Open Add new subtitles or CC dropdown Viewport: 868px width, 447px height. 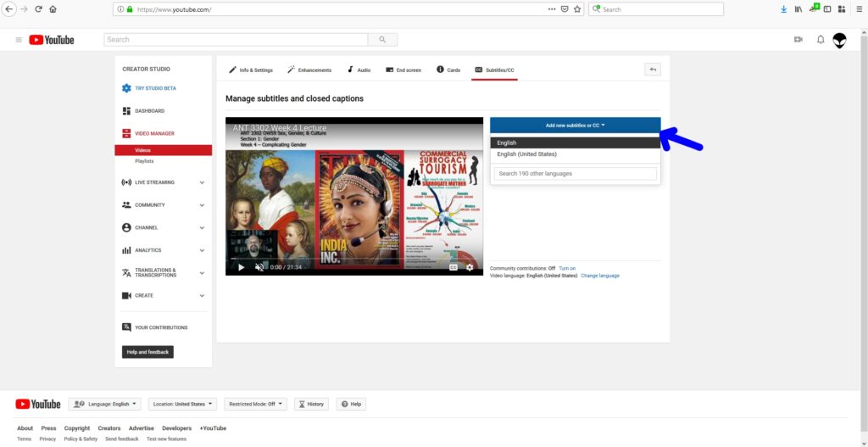click(575, 126)
